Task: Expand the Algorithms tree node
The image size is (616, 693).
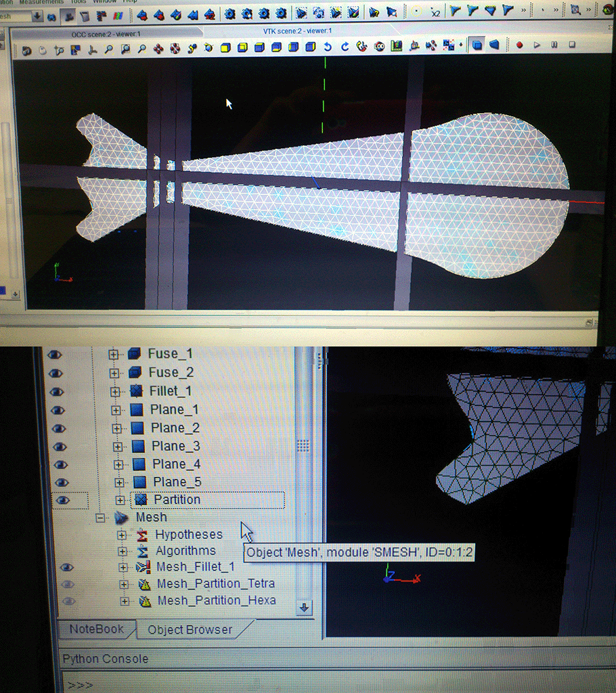Action: [123, 552]
